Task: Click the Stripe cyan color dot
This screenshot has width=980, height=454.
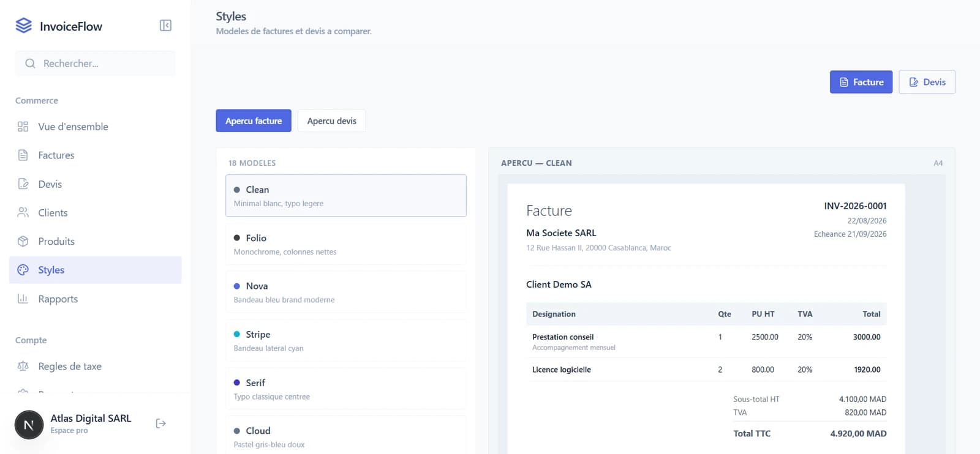Action: pos(237,335)
